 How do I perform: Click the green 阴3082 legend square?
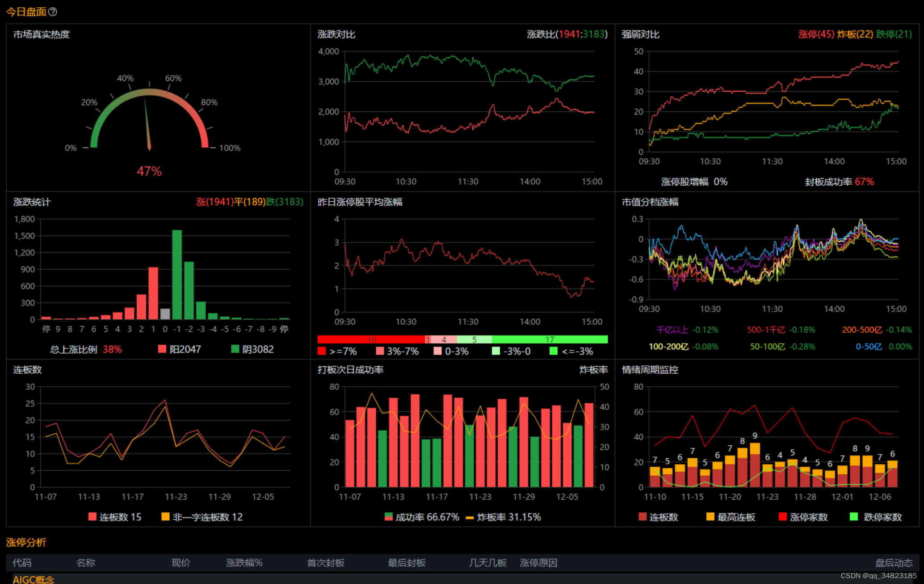[x=235, y=349]
